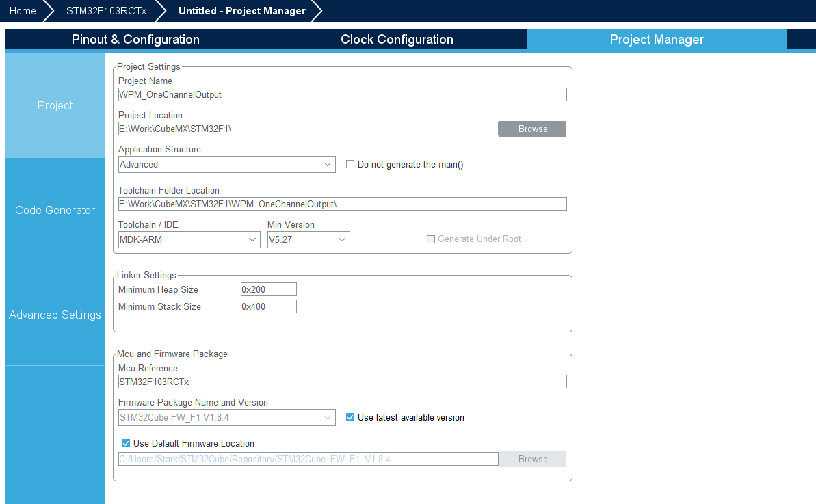Click the Project Location path field

308,129
